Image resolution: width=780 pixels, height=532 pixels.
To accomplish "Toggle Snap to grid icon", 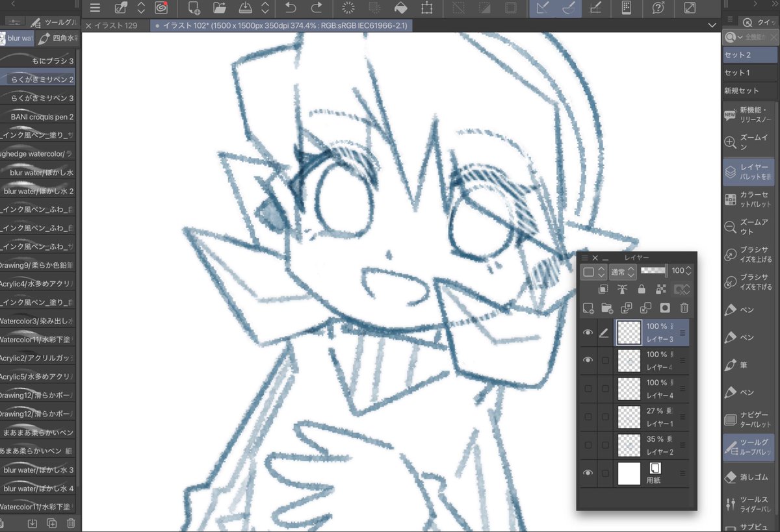I will pos(595,8).
